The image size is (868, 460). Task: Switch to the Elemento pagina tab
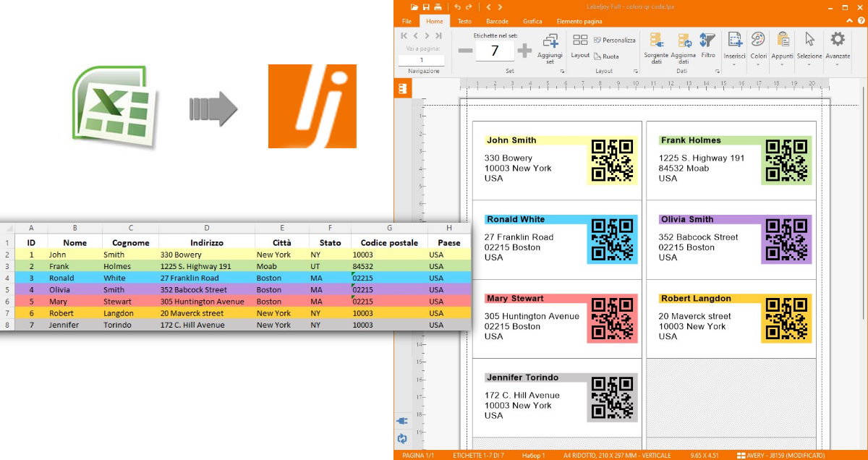[579, 22]
